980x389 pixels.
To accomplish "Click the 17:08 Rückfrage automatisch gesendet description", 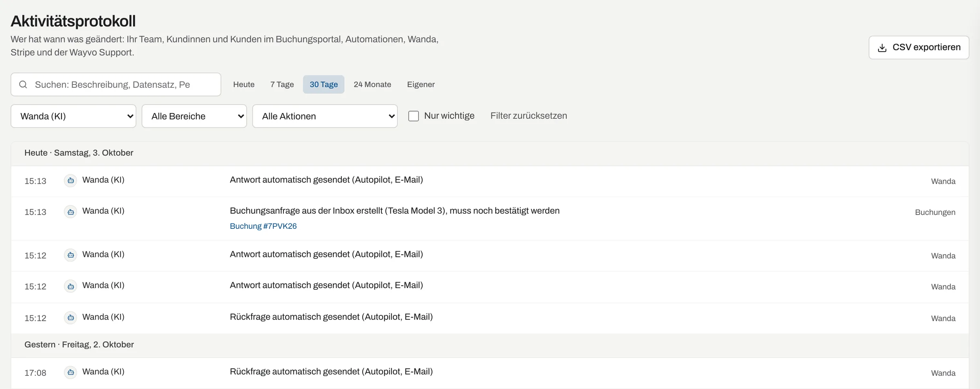I will click(331, 371).
